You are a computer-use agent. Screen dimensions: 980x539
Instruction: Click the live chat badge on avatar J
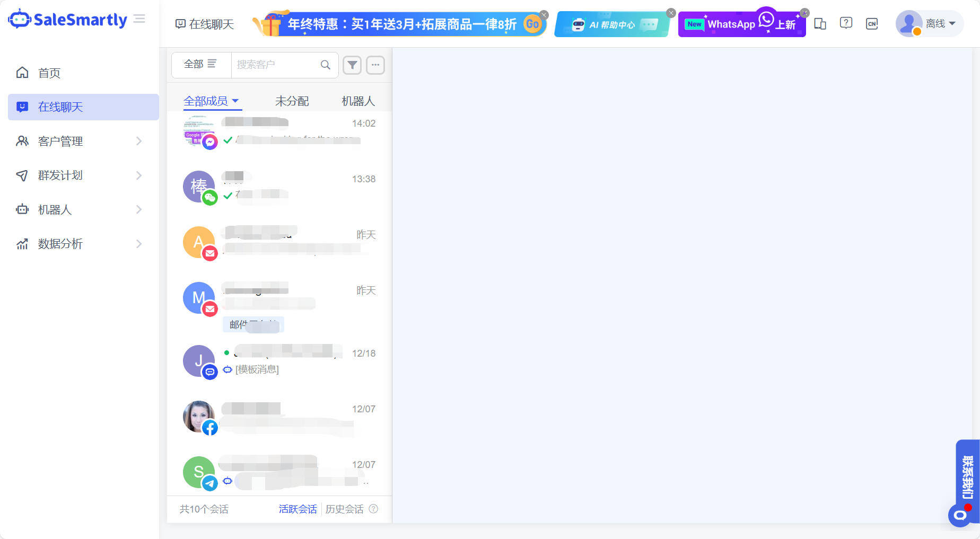[211, 372]
